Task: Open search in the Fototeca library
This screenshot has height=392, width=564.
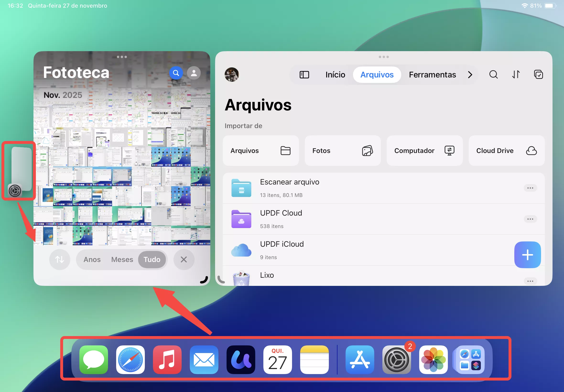Action: [176, 73]
